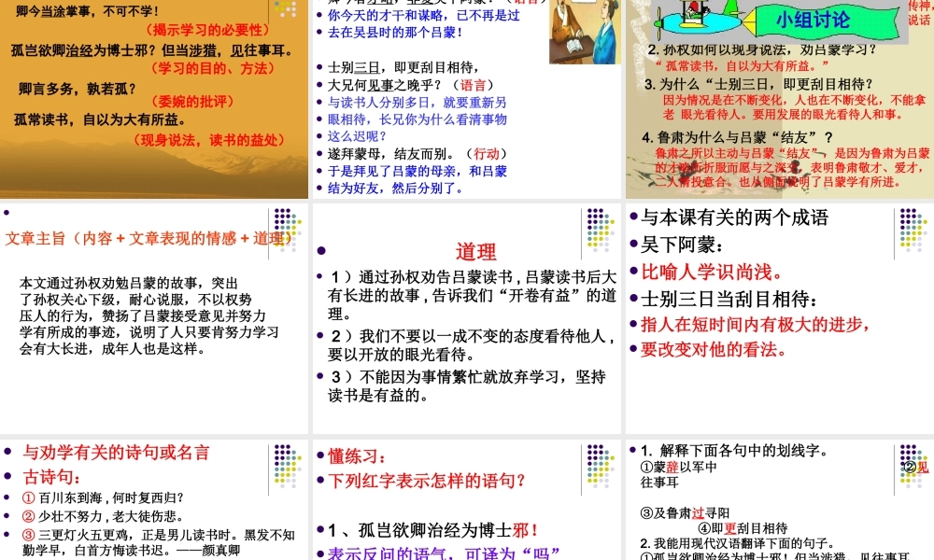The image size is (934, 560).
Task: Click the red heading 道理
Action: 476,252
